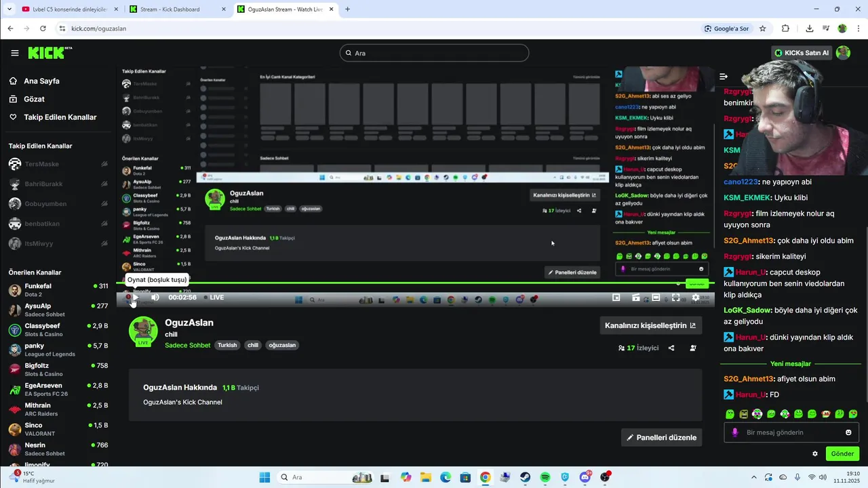Mute the stream volume icon
Viewport: 868px width, 488px height.
click(x=155, y=297)
